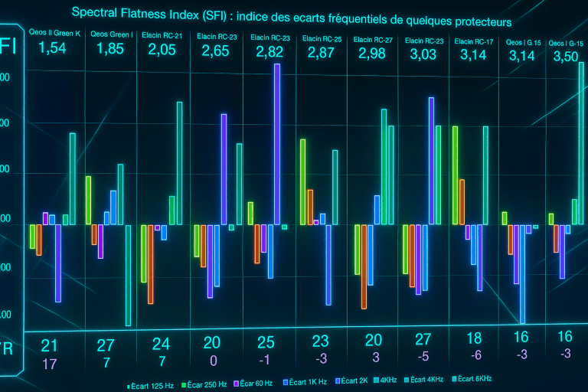
Task: Select the SFI value 2,82
Action: click(269, 52)
